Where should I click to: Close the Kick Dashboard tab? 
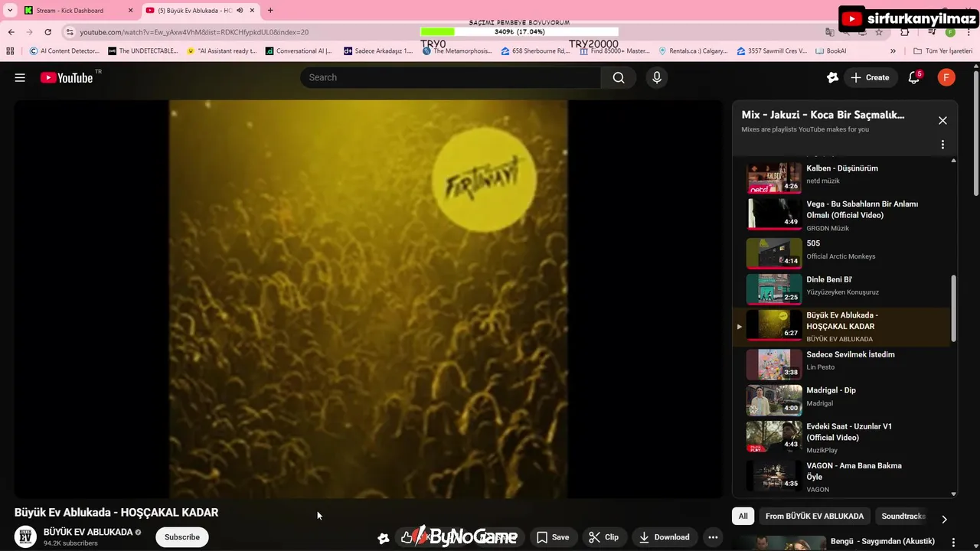click(x=130, y=11)
